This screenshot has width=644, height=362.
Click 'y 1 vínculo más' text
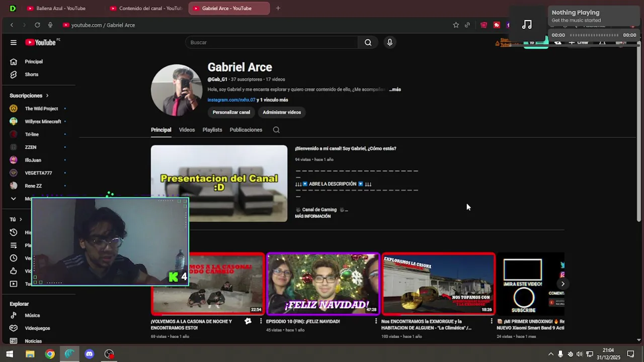(272, 100)
